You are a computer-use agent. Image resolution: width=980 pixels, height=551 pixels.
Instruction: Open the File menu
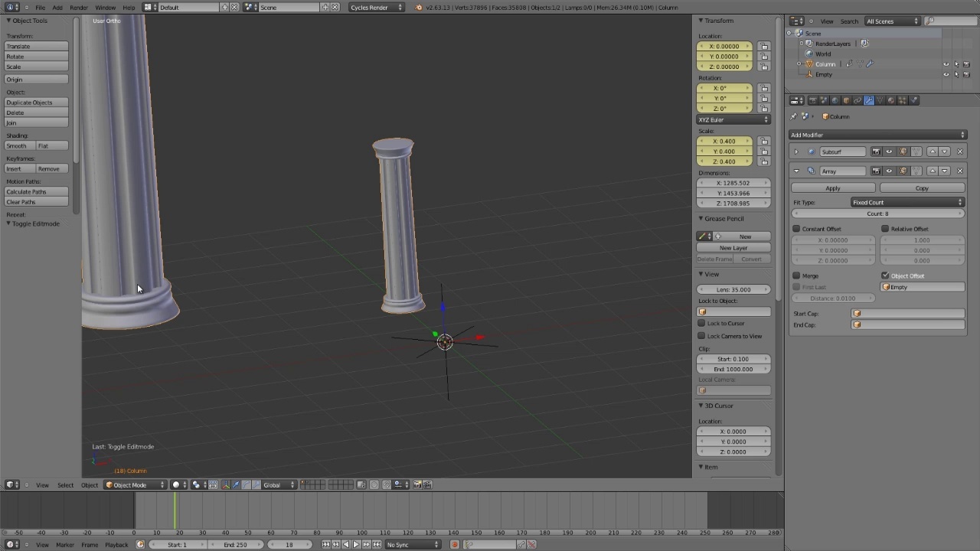[40, 7]
